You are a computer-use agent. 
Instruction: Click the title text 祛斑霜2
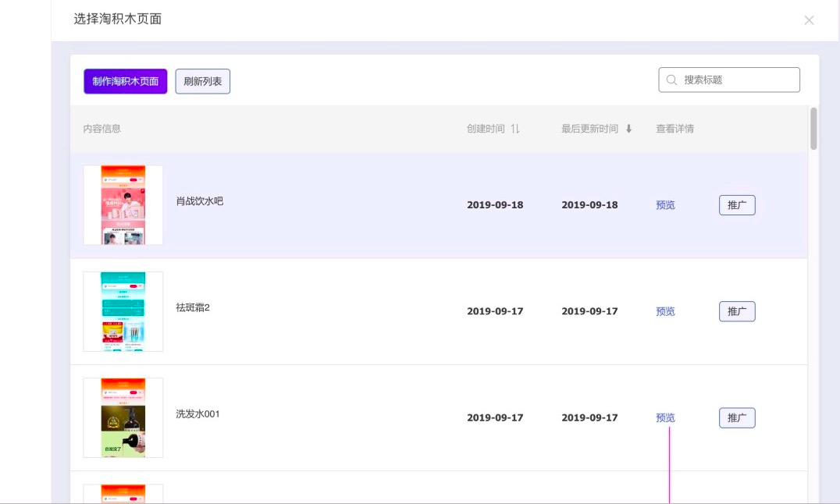tap(193, 307)
